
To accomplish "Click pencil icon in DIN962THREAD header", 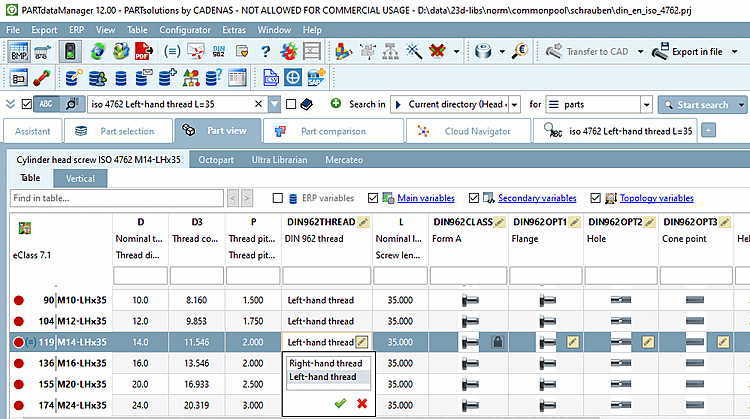I will tap(362, 220).
